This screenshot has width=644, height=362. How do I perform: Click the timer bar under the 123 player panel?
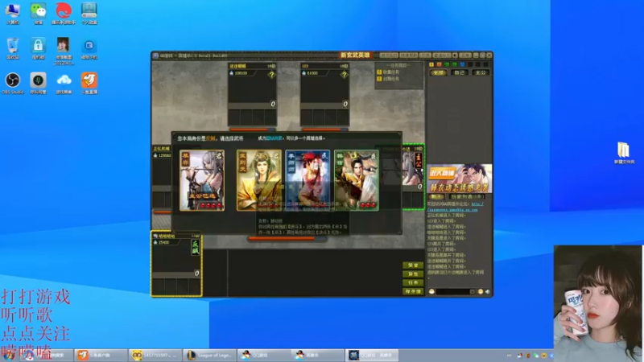324,130
